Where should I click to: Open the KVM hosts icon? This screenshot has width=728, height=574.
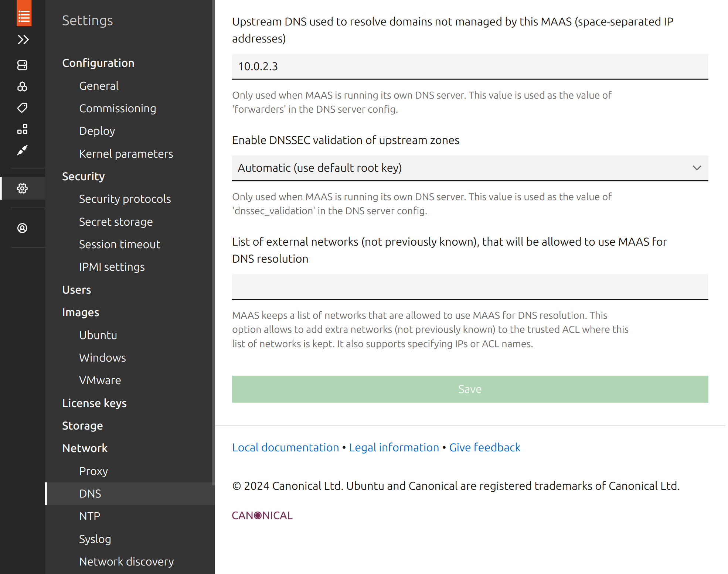23,129
